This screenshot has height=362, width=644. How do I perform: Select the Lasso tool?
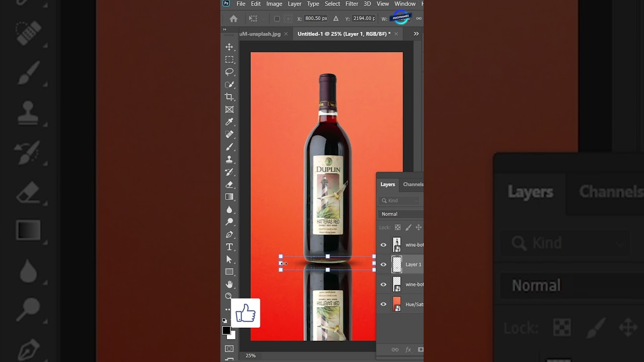[x=229, y=72]
